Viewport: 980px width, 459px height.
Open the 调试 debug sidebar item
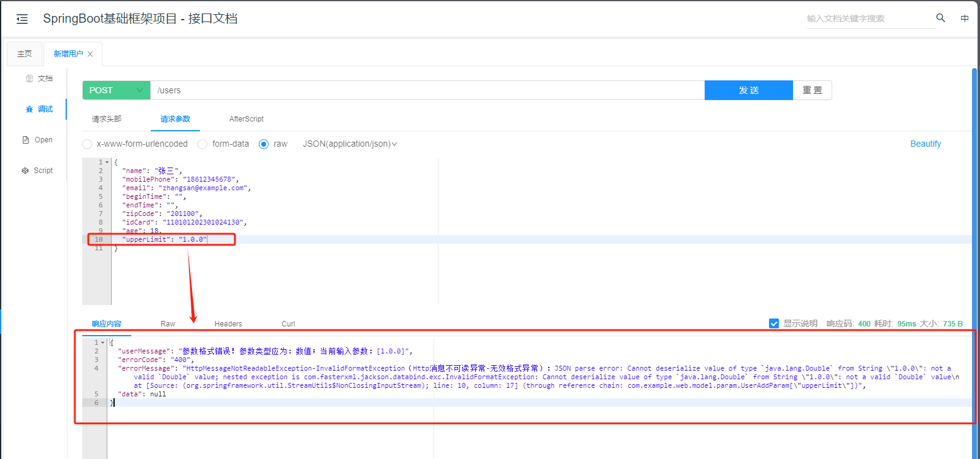point(39,109)
